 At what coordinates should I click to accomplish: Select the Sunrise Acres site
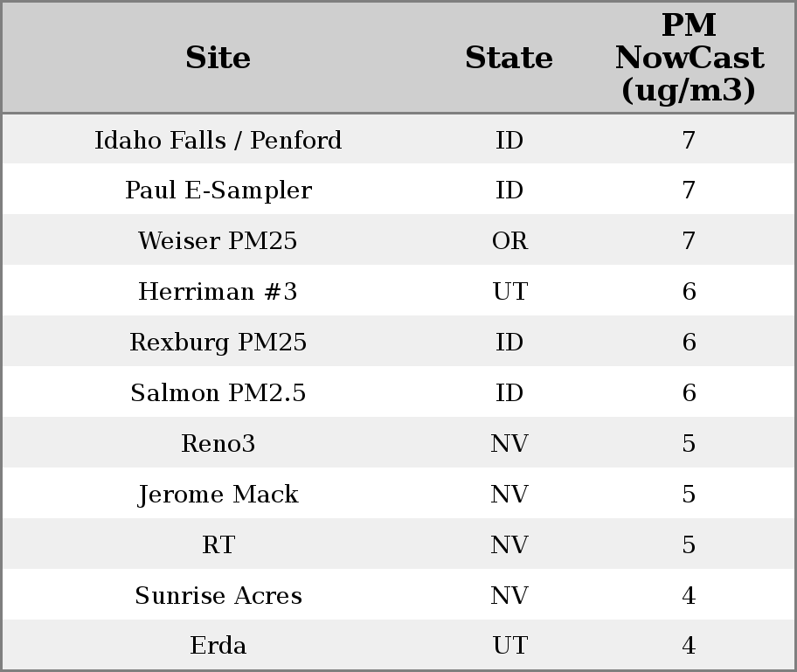(218, 596)
